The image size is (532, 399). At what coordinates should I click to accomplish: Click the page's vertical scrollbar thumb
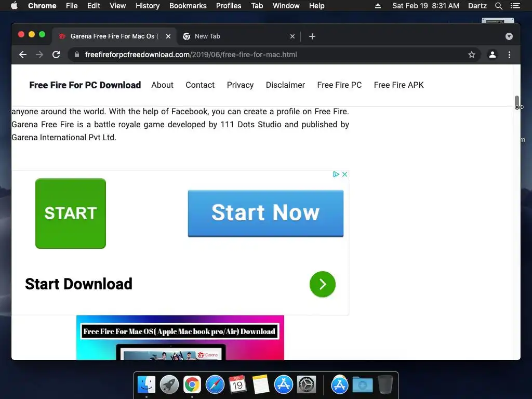tap(517, 102)
